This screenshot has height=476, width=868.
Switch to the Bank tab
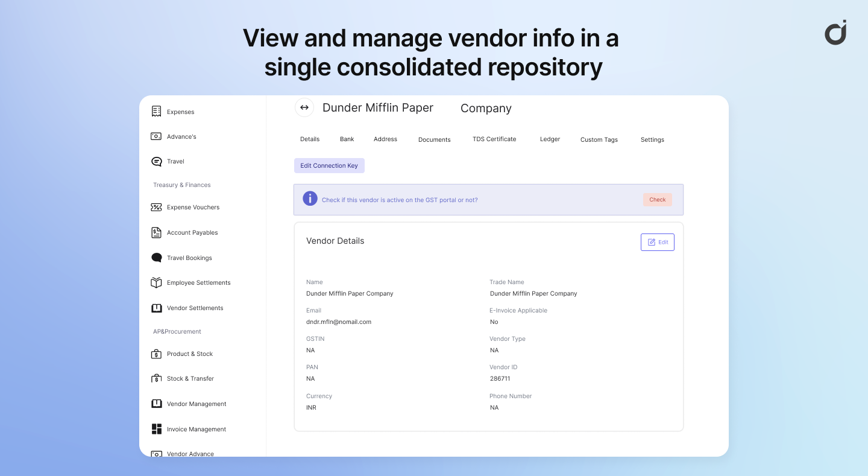347,139
